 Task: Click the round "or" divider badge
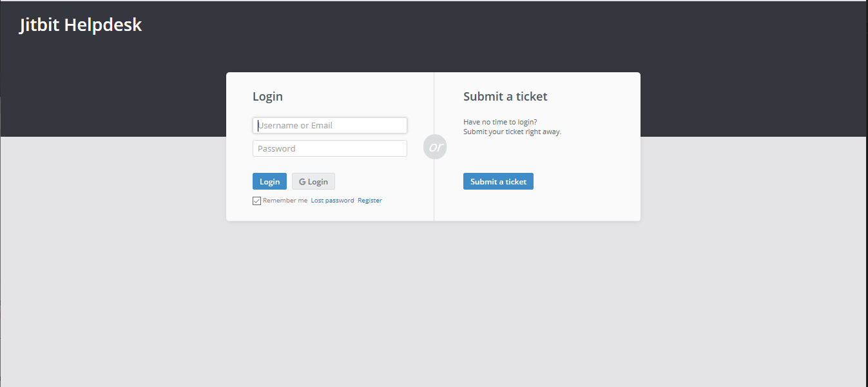click(x=435, y=147)
